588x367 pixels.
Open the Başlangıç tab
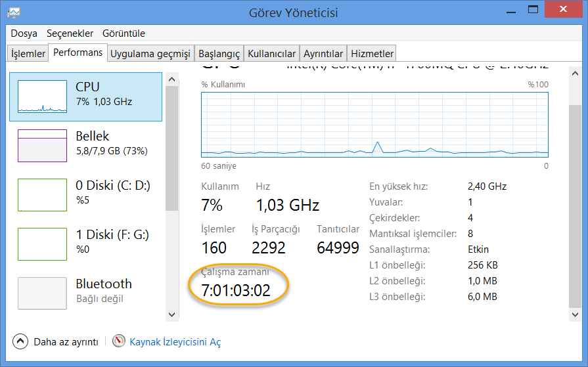click(x=219, y=54)
